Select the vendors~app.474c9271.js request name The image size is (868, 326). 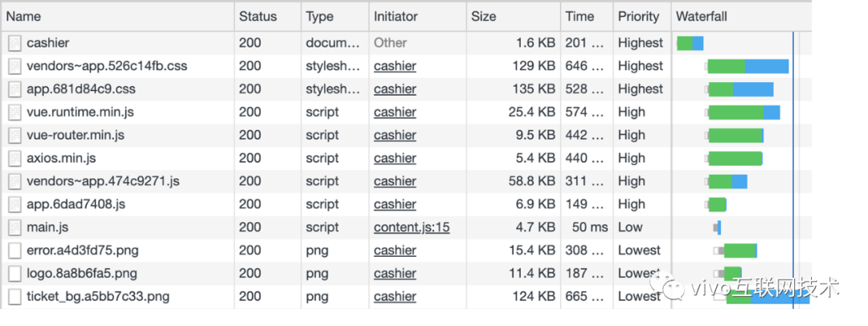[103, 182]
